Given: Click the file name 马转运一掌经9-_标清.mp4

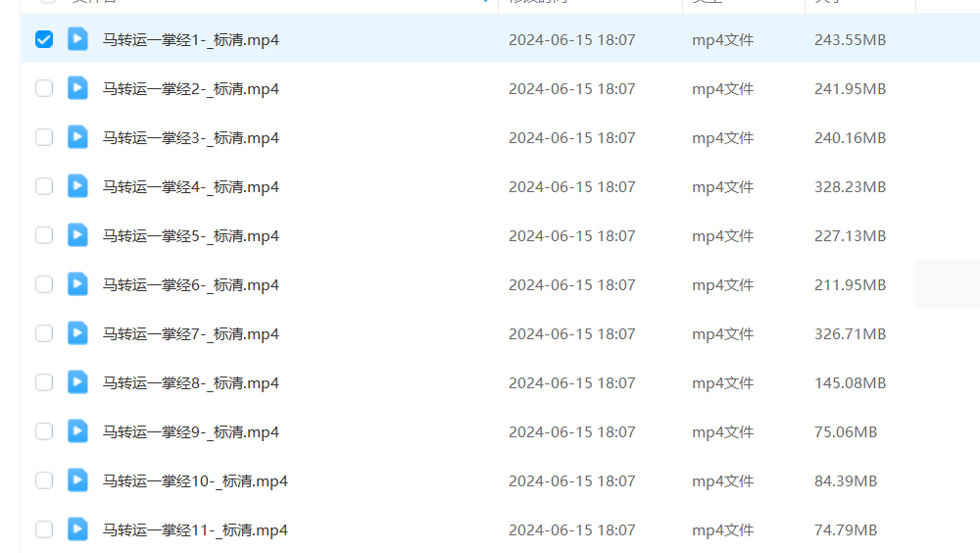Looking at the screenshot, I should [191, 432].
